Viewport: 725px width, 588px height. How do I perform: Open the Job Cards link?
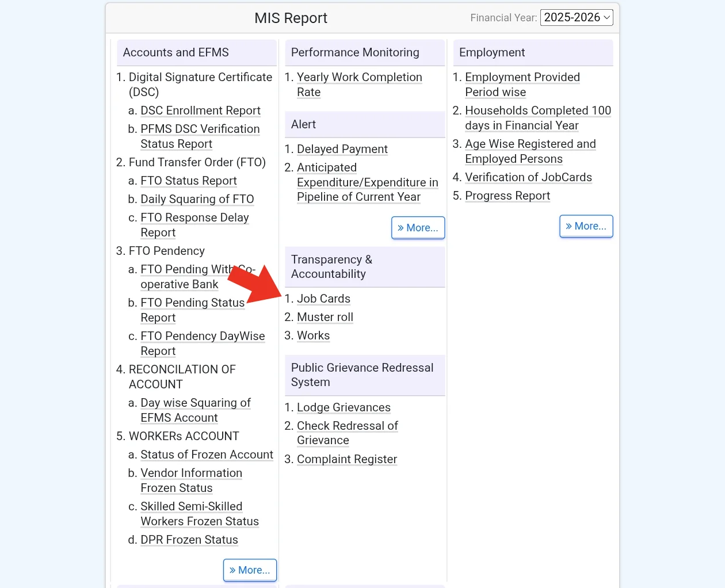pyautogui.click(x=323, y=299)
